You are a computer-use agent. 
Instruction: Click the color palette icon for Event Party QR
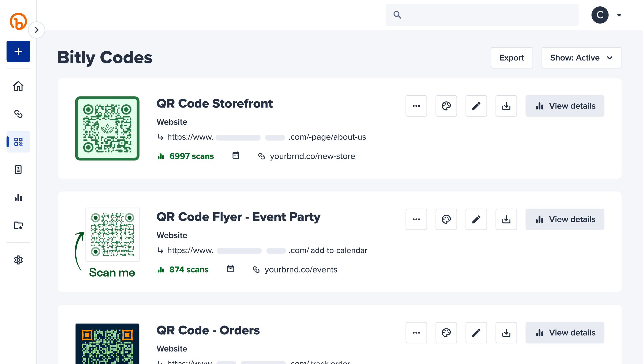[x=446, y=219]
